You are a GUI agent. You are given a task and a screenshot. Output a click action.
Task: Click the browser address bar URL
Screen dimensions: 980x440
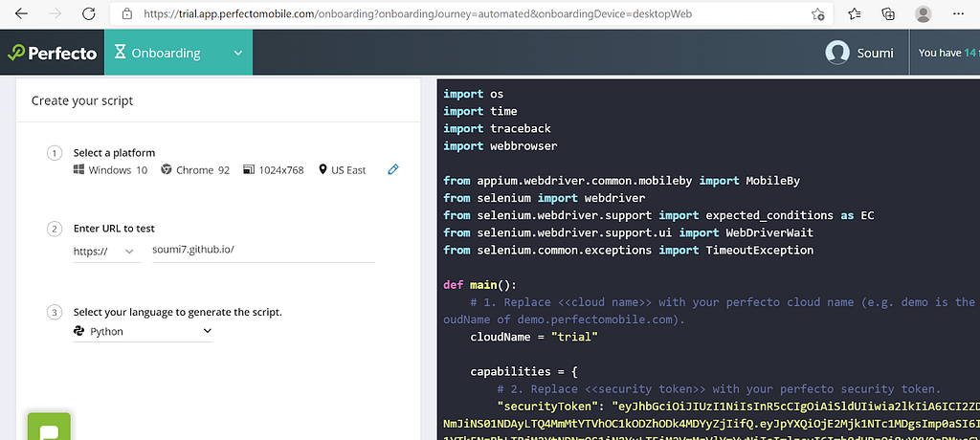coord(417,13)
